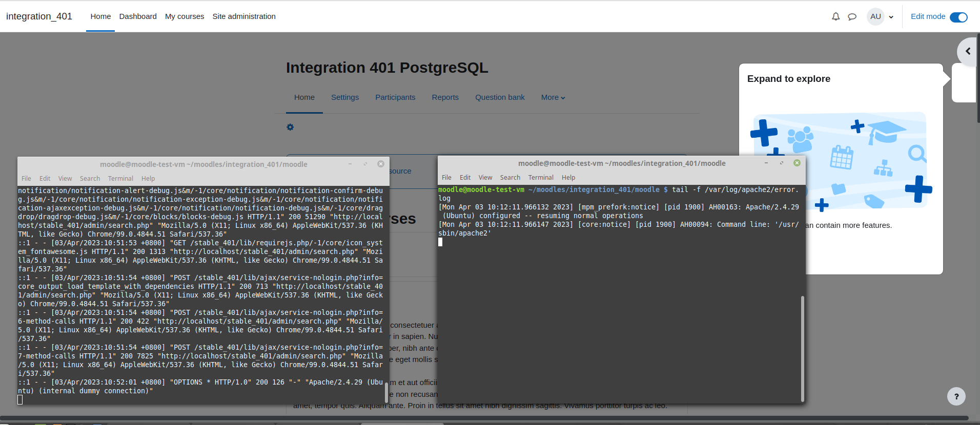Open the notifications bell icon
The width and height of the screenshot is (980, 425).
point(835,16)
